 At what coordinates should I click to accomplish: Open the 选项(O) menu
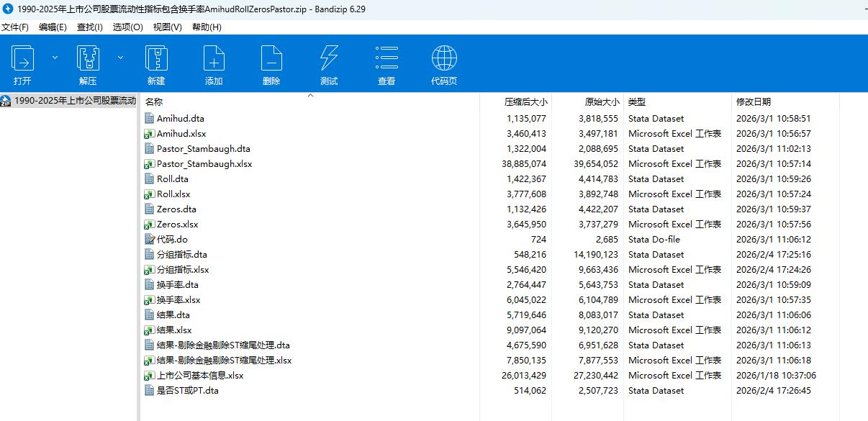(127, 27)
